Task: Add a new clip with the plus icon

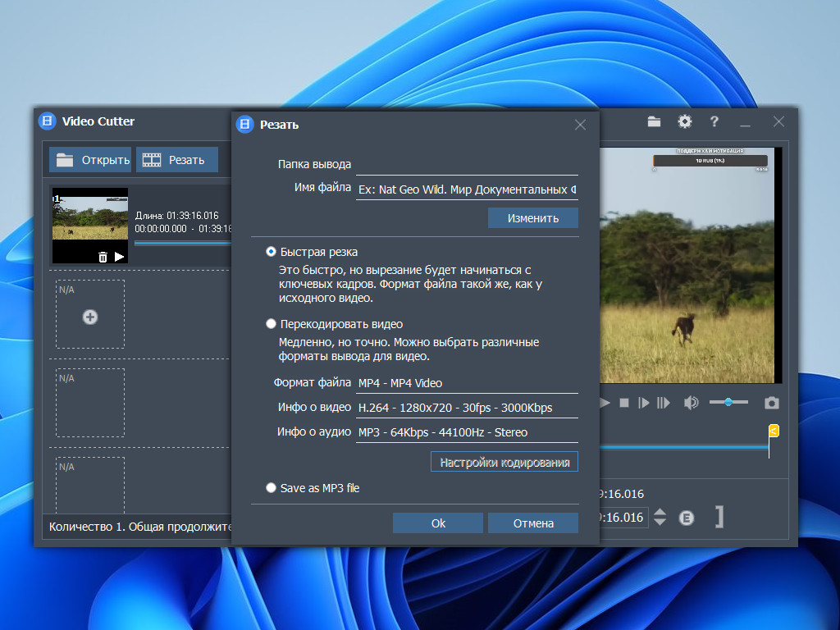Action: [x=90, y=317]
